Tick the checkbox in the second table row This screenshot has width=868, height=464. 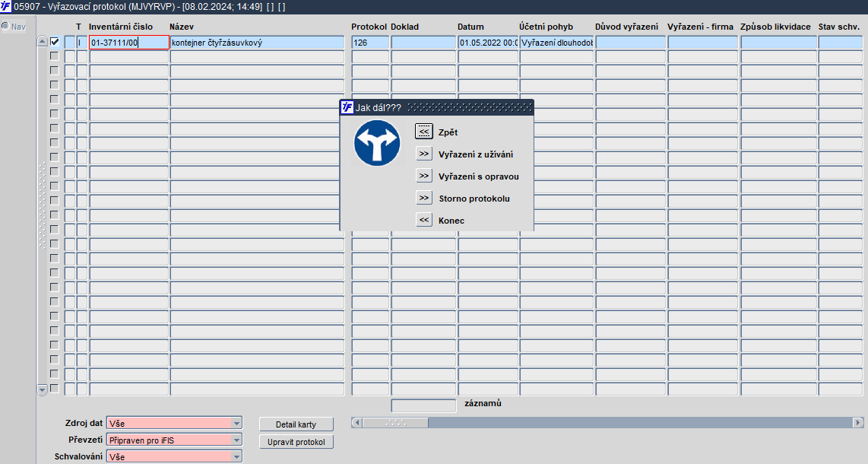[54, 56]
